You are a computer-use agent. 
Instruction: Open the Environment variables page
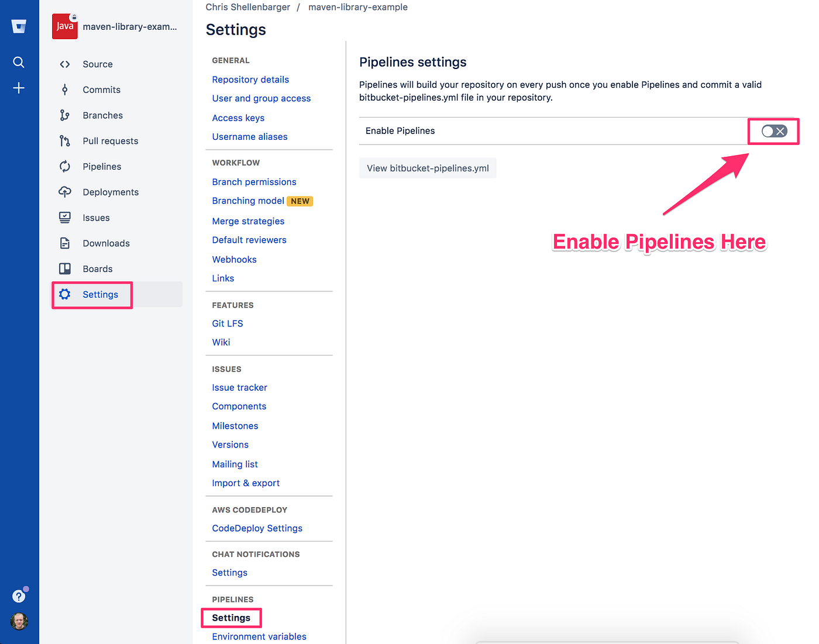259,636
